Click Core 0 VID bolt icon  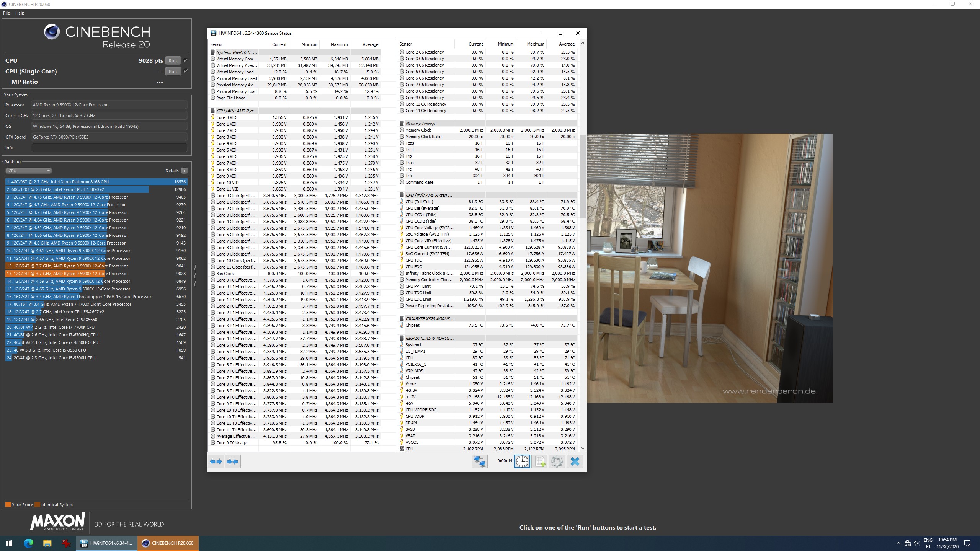(x=213, y=117)
